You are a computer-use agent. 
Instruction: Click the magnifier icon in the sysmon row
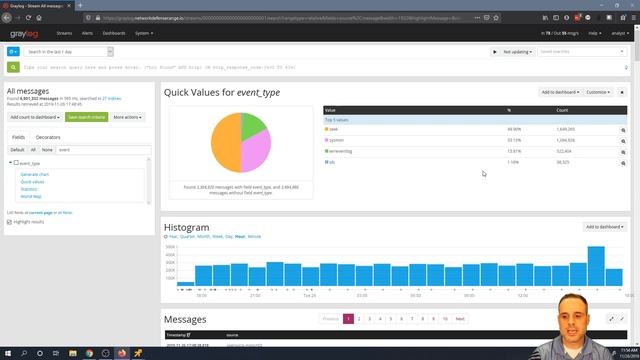623,141
